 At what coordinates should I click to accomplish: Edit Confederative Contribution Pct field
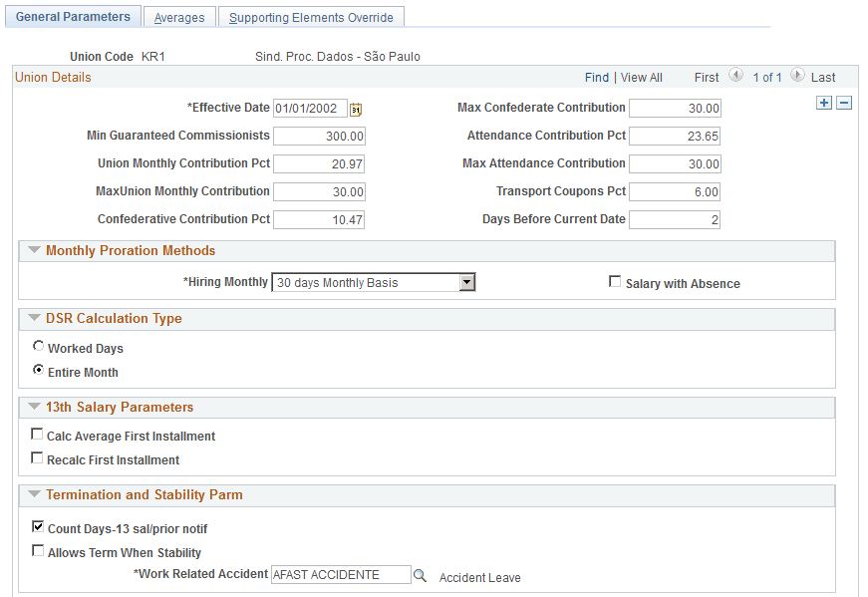(319, 220)
